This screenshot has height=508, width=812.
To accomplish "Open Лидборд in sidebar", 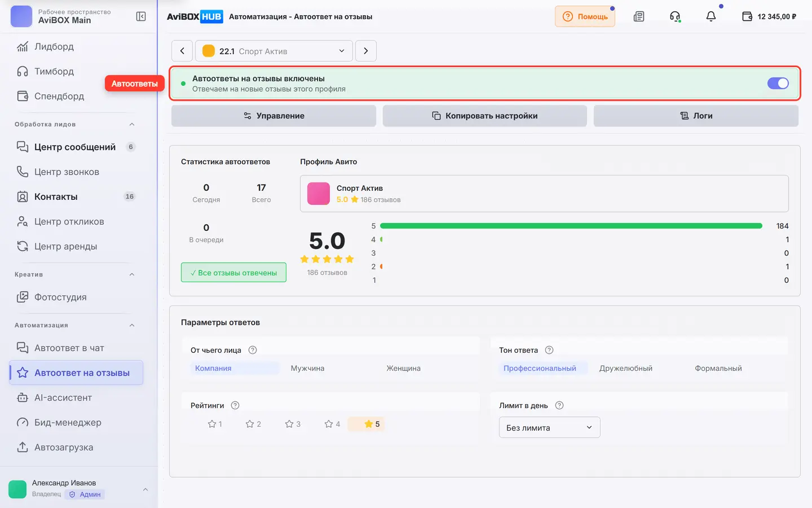I will tap(76, 46).
